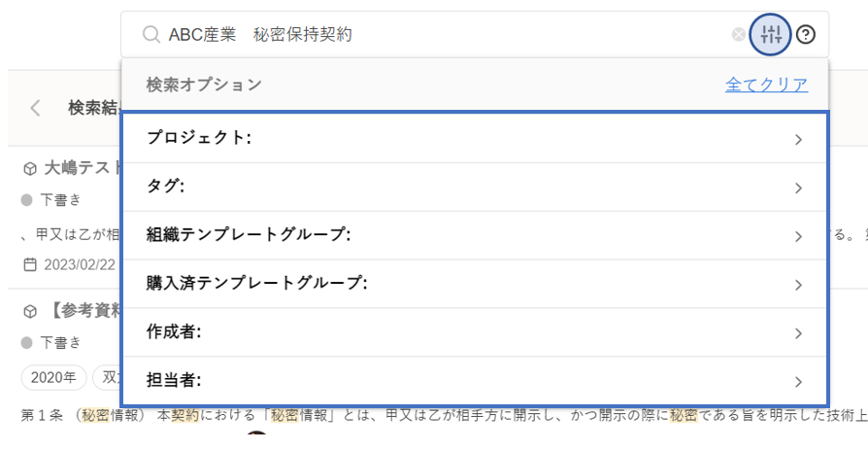Screen dimensions: 868x450
Task: Clear the search text with the X icon
Action: click(739, 35)
